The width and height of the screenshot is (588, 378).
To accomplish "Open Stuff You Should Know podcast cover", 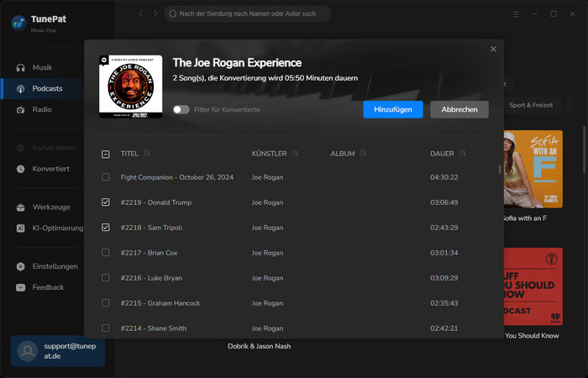I will (533, 286).
